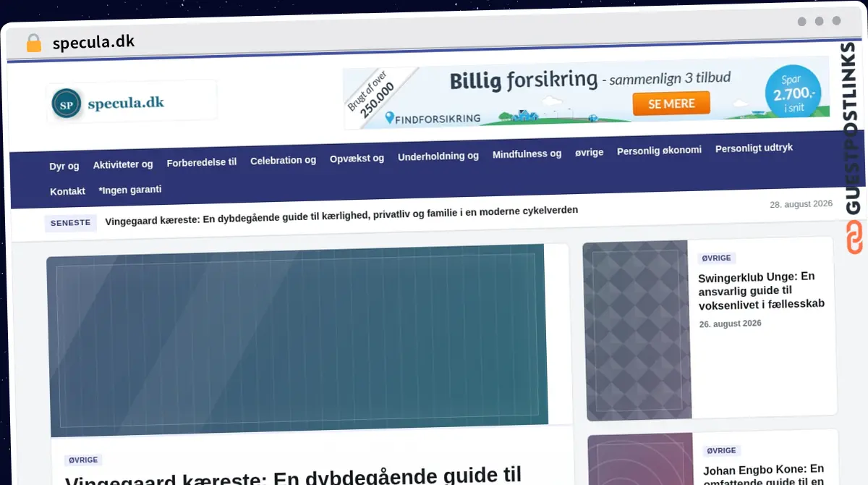Click the blue Spar 2.700 circle
This screenshot has width=868, height=485.
pyautogui.click(x=793, y=92)
